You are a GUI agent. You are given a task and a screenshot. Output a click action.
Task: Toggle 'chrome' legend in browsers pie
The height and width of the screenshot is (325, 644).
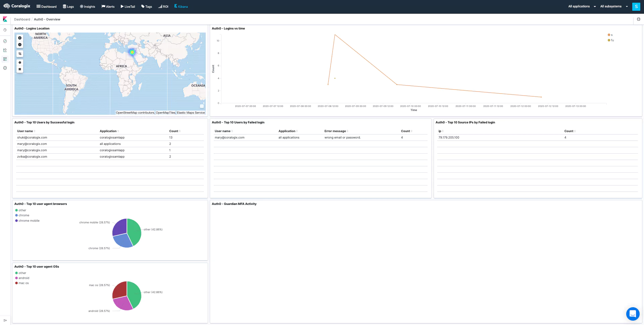pos(22,215)
